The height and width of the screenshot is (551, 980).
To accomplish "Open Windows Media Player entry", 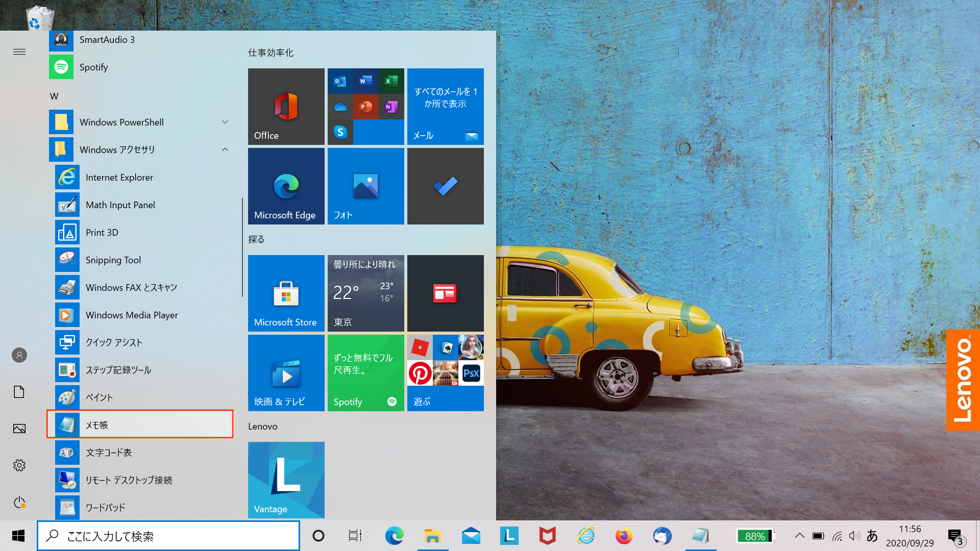I will tap(132, 315).
